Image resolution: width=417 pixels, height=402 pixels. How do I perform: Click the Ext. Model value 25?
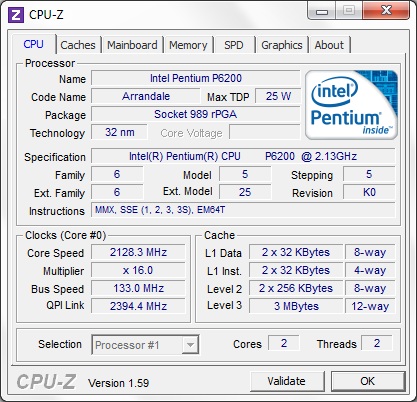(x=245, y=192)
